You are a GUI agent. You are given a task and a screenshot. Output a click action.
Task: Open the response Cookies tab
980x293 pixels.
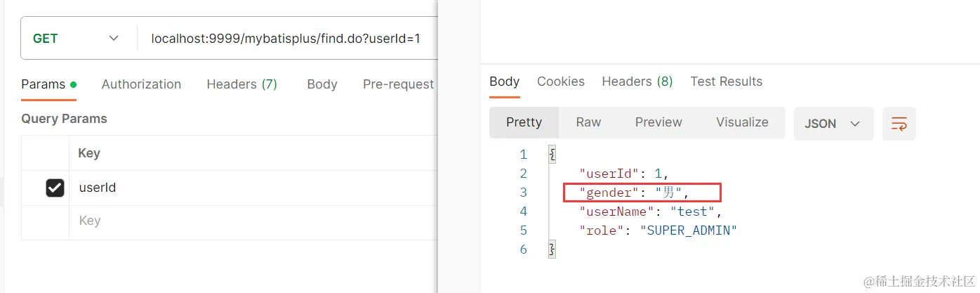(x=560, y=82)
